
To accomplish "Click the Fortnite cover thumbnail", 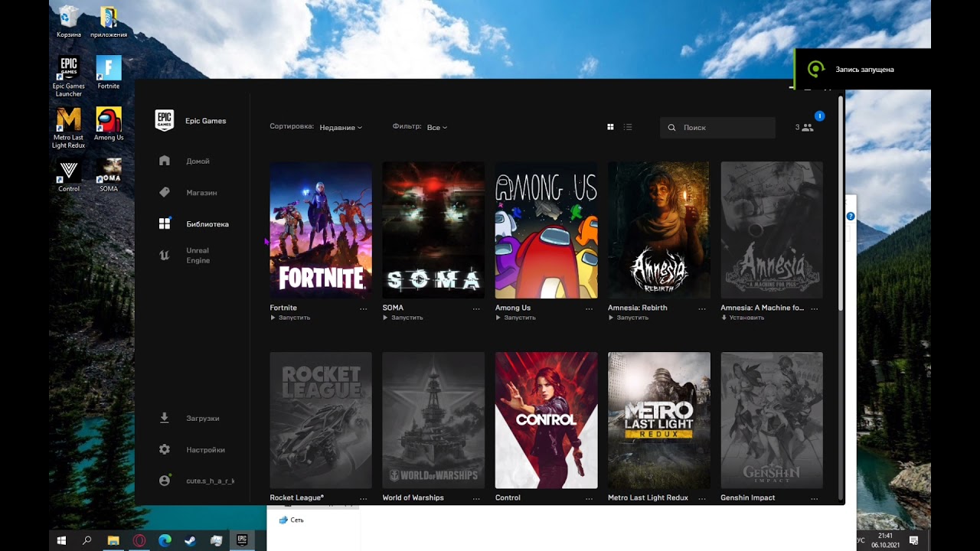I will tap(321, 230).
